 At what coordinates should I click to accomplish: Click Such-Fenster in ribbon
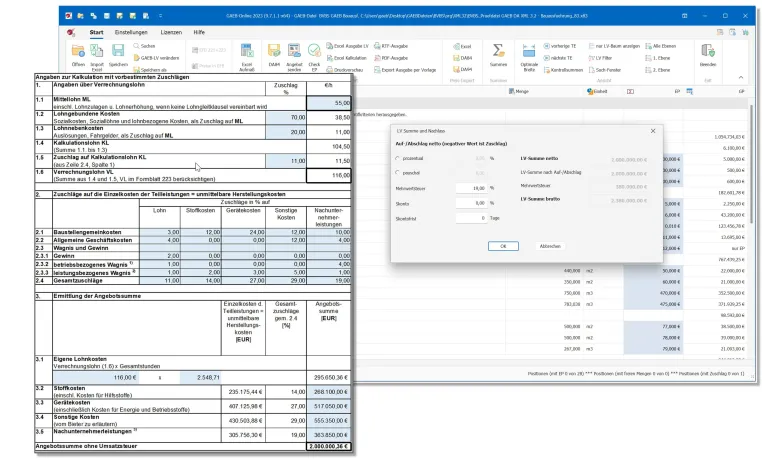[605, 70]
